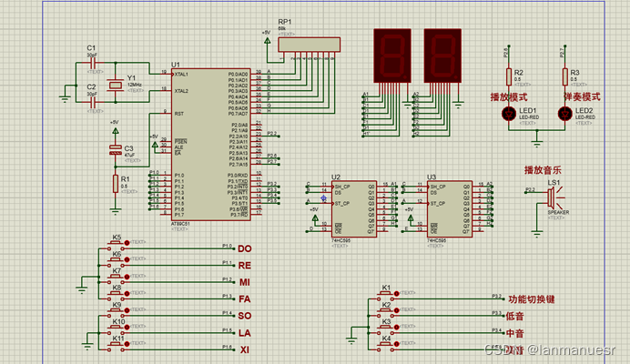Toggle the red latch dot on K9
630x364 pixels.
[x=127, y=310]
